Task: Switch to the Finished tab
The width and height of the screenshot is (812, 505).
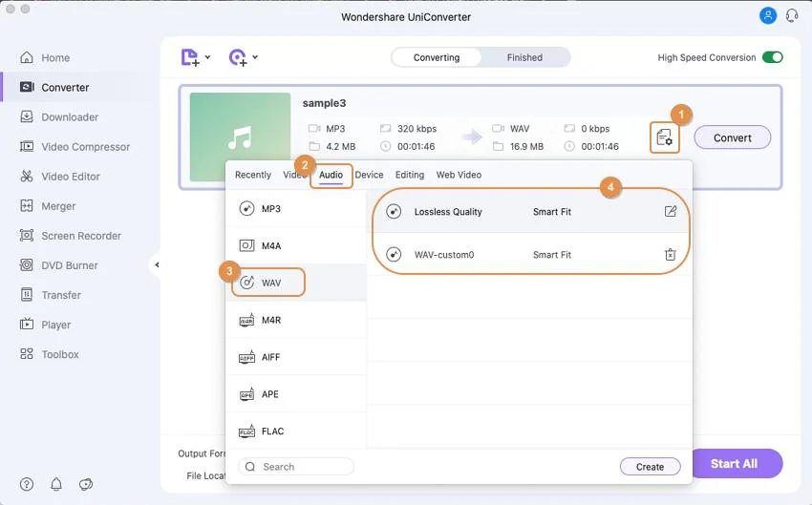Action: (524, 57)
